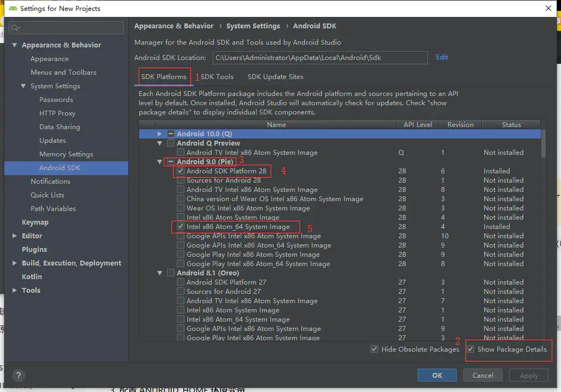Sort by the Revision column header
This screenshot has width=561, height=392.
460,125
